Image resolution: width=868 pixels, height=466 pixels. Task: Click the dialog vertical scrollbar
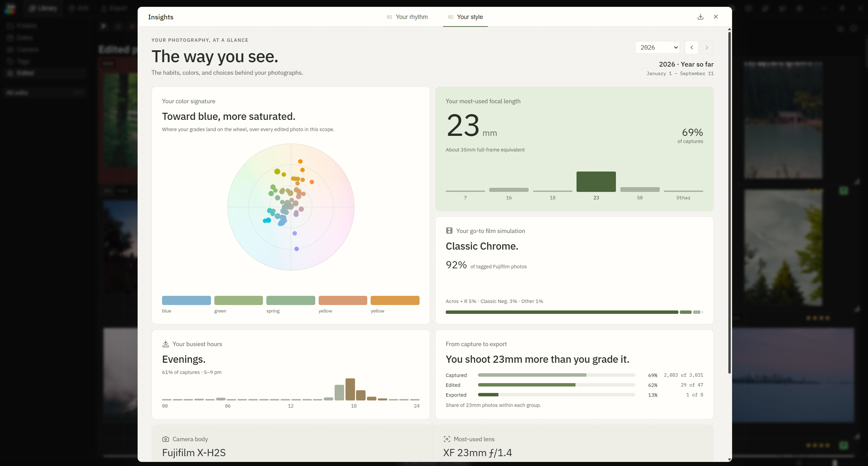[x=729, y=202]
